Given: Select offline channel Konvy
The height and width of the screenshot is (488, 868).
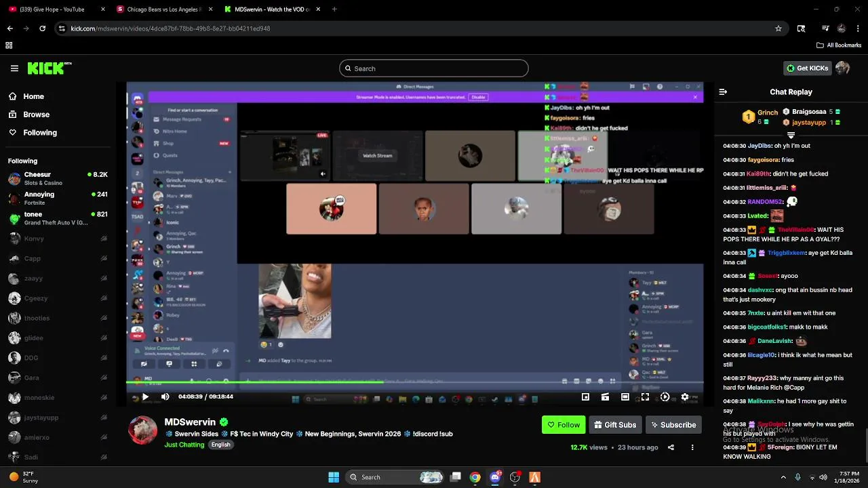Looking at the screenshot, I should [58, 239].
